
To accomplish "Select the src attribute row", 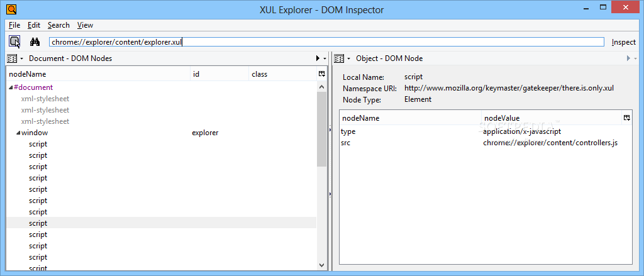I will [x=486, y=143].
